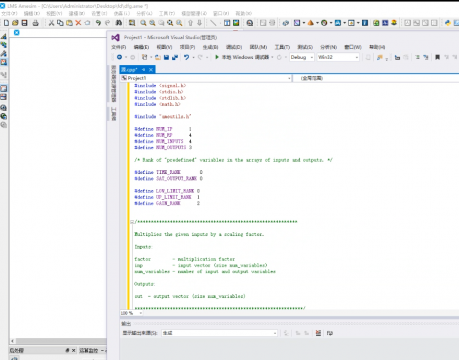Image resolution: width=459 pixels, height=360 pixels.
Task: Click the cut scissors icon
Action: (51, 23)
